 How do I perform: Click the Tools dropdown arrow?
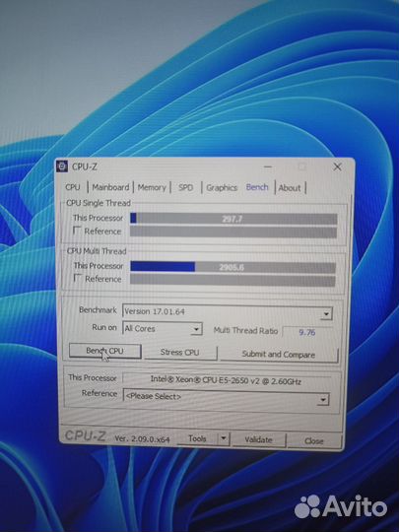coord(224,438)
